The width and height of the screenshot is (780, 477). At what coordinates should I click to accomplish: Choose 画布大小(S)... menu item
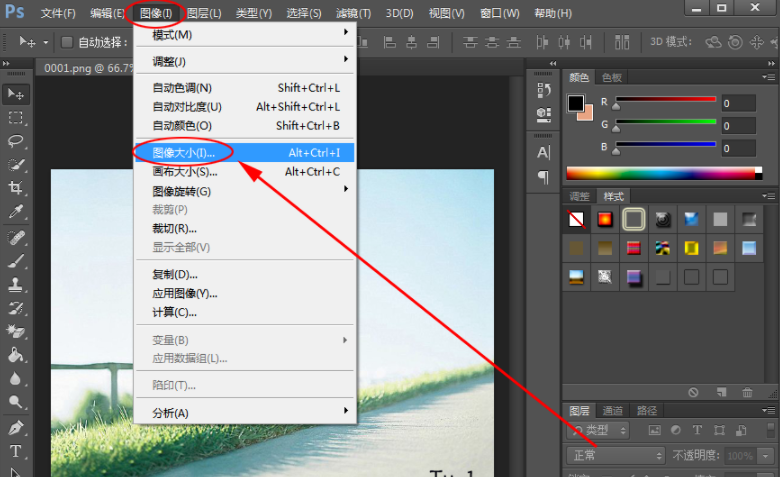(245, 172)
